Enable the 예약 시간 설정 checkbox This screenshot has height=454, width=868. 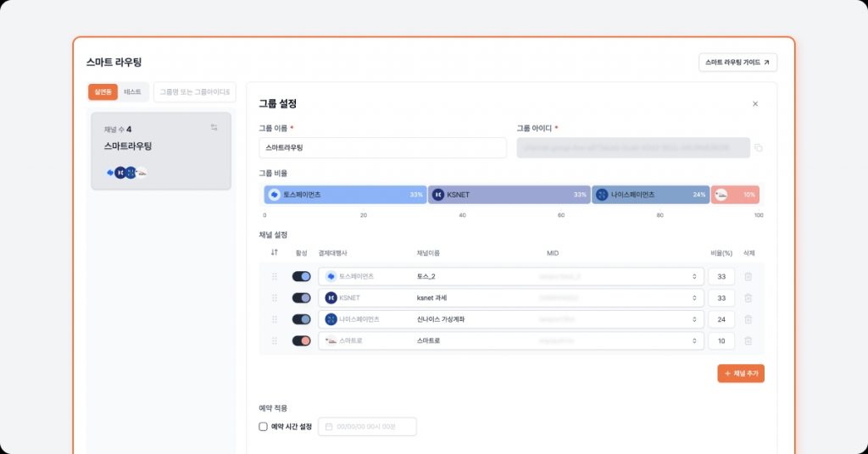pyautogui.click(x=263, y=427)
